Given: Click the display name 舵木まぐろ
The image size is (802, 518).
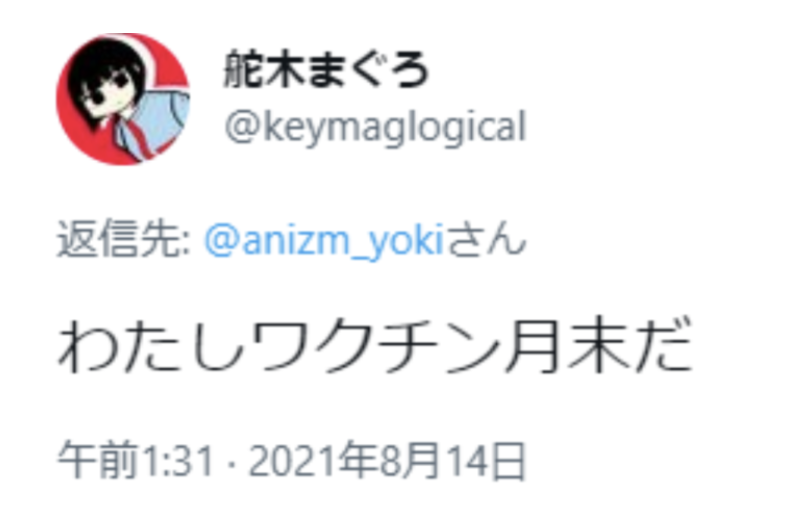Looking at the screenshot, I should click(x=326, y=70).
